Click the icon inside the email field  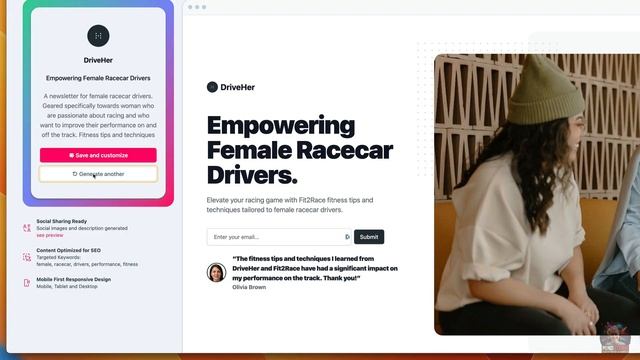(347, 237)
